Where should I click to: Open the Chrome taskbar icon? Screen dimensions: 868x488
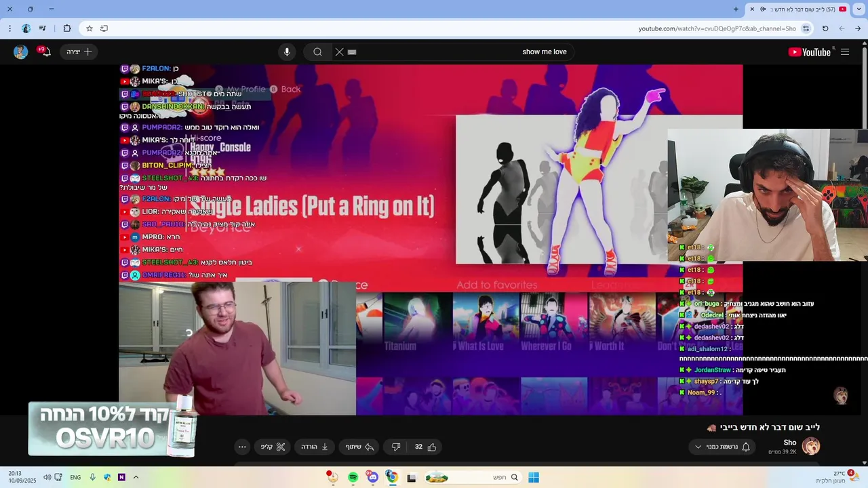(392, 477)
